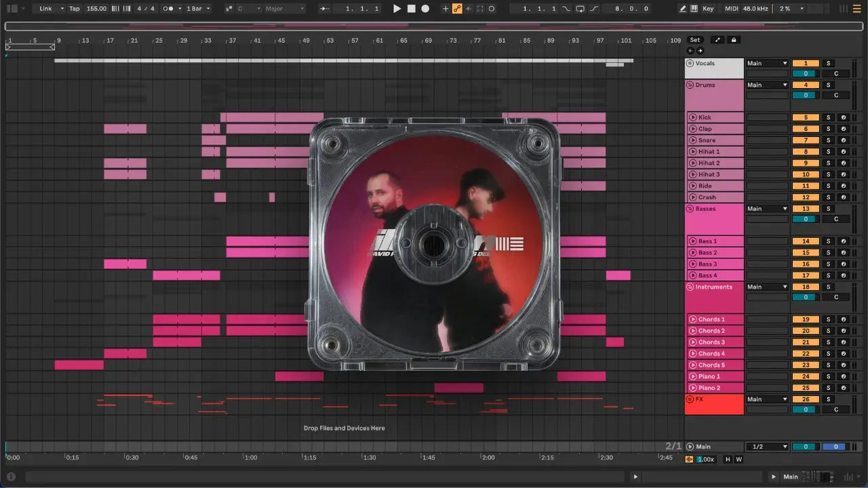The width and height of the screenshot is (868, 488).
Task: Open the Major scale dropdown
Action: (x=284, y=9)
